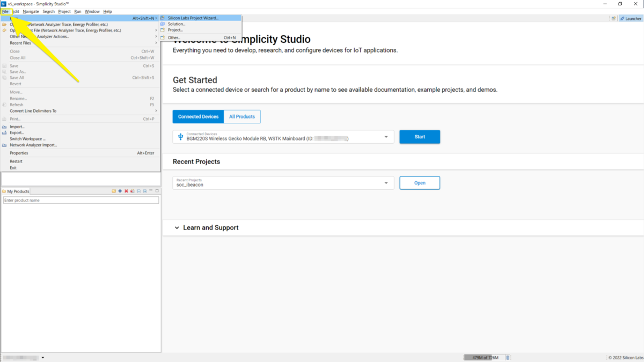Click the Open Perspective toolbar icon

click(x=613, y=18)
